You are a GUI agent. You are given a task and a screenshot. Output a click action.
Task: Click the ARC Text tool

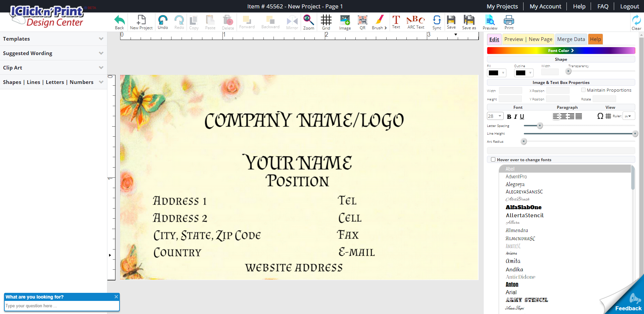(415, 22)
